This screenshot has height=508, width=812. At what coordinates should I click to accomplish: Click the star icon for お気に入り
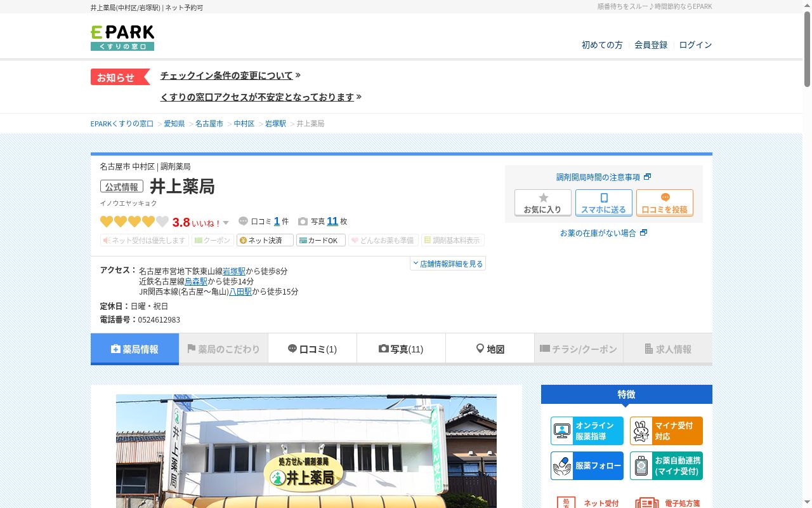coord(543,198)
